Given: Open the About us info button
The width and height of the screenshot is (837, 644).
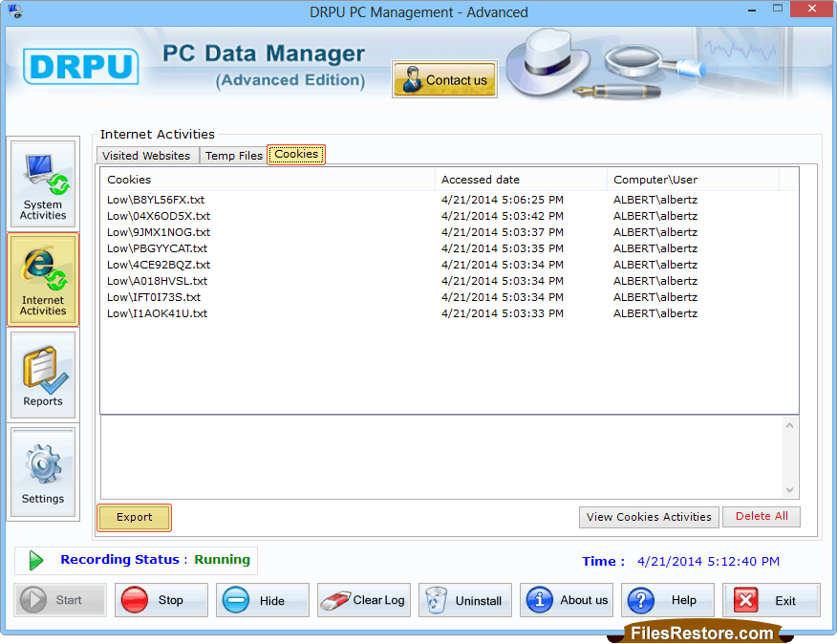Looking at the screenshot, I should tap(567, 600).
